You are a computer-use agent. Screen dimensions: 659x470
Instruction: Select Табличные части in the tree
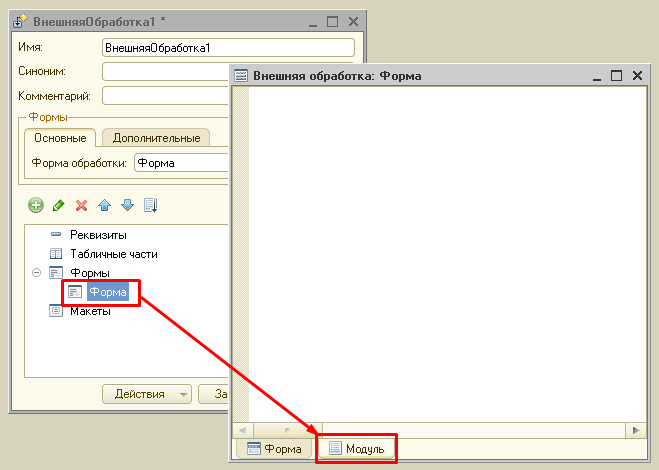click(x=114, y=254)
